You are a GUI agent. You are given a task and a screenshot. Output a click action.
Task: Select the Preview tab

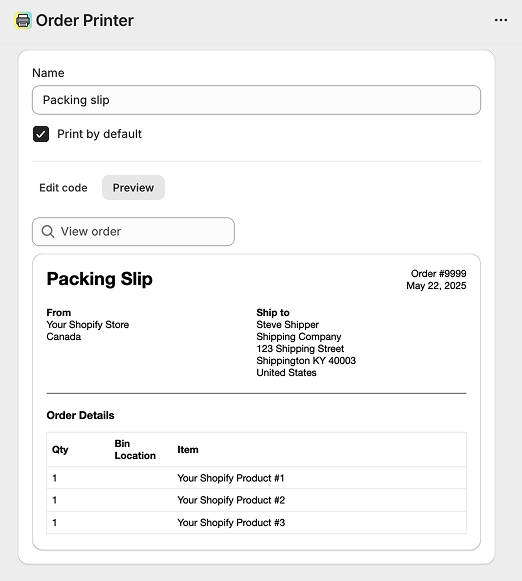133,188
